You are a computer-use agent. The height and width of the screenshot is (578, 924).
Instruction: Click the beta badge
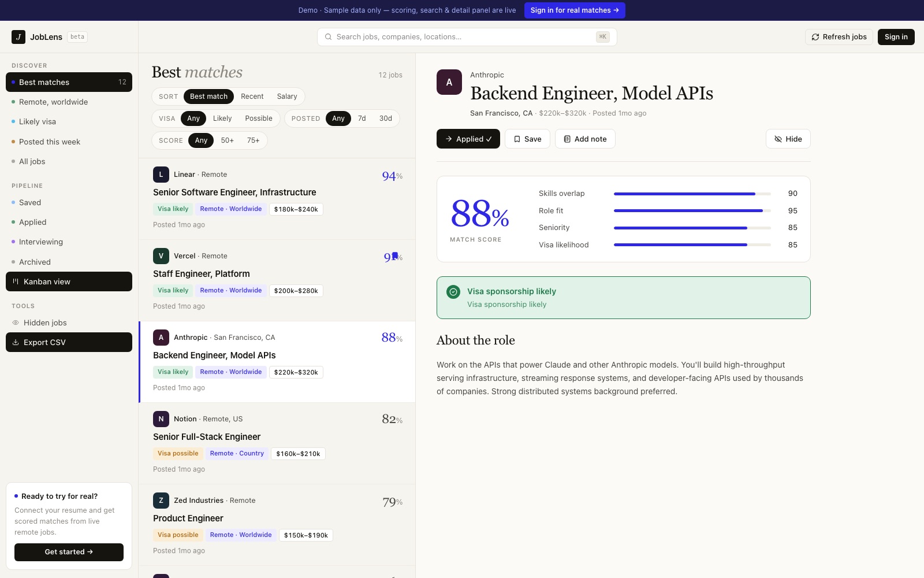[77, 37]
